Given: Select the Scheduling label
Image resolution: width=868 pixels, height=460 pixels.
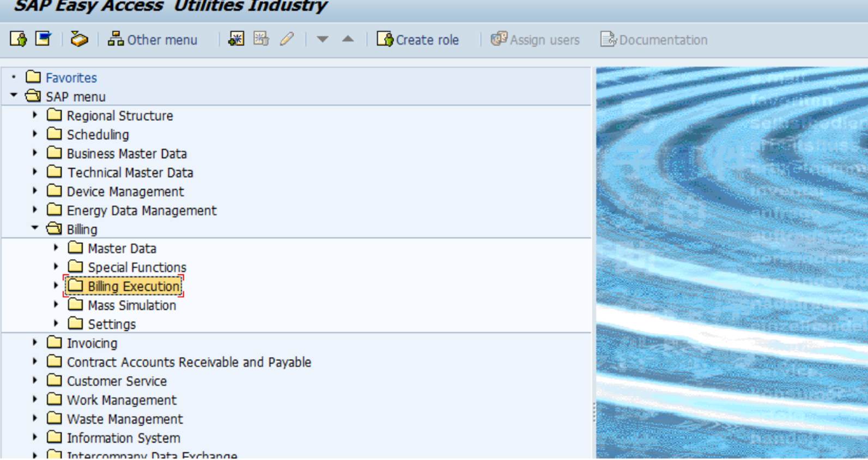Looking at the screenshot, I should pos(98,135).
